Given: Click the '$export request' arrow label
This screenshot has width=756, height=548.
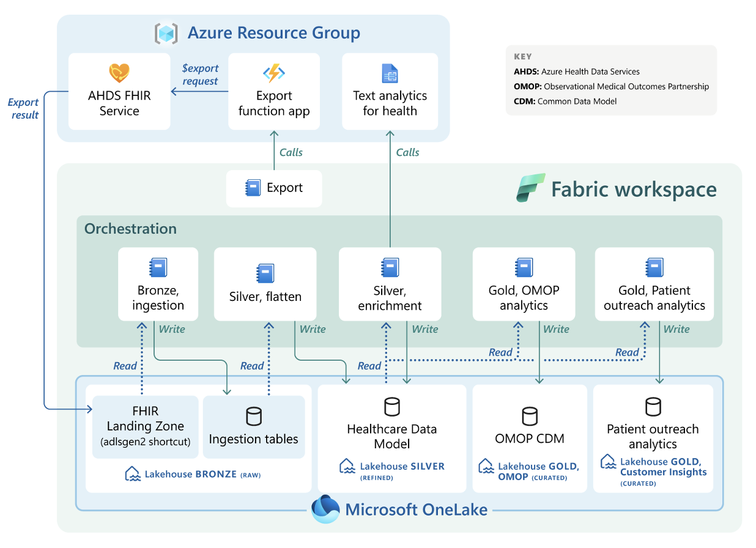Looking at the screenshot, I should 200,75.
